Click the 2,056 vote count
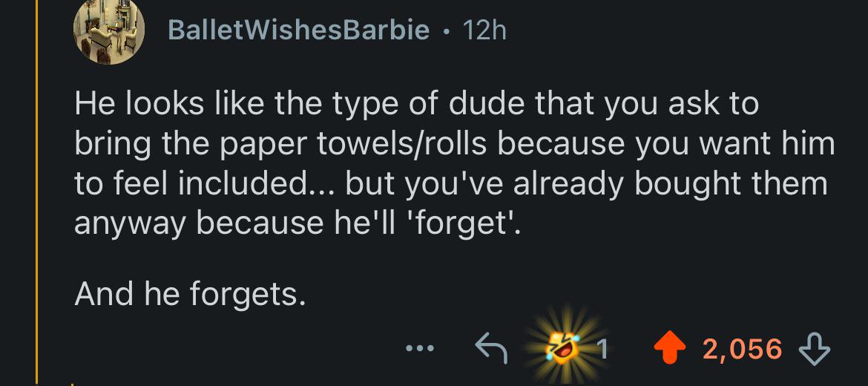Viewport: 868px width, 386px height. [x=742, y=348]
